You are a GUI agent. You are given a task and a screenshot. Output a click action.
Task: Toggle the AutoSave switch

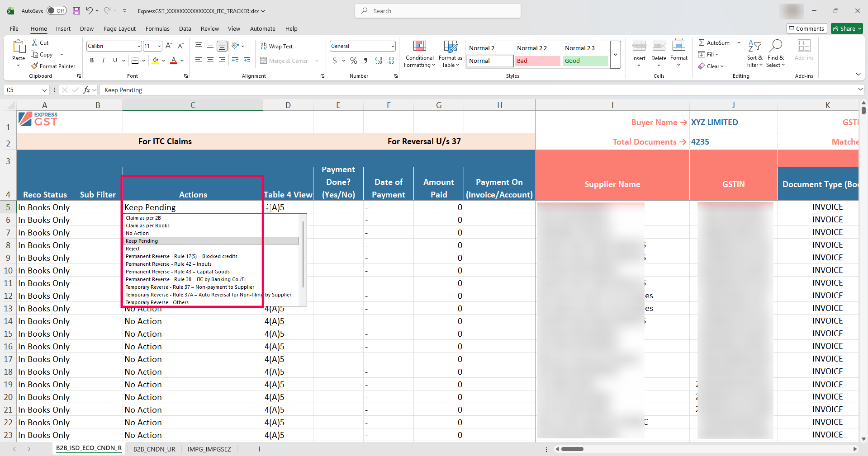click(57, 11)
